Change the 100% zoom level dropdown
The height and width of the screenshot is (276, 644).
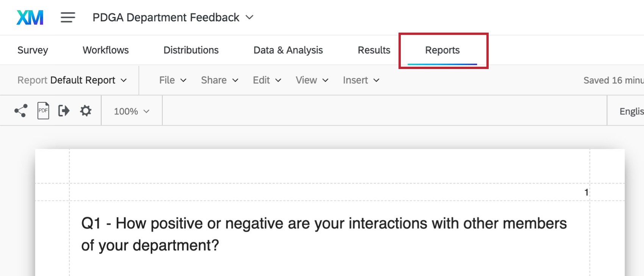[x=131, y=111]
